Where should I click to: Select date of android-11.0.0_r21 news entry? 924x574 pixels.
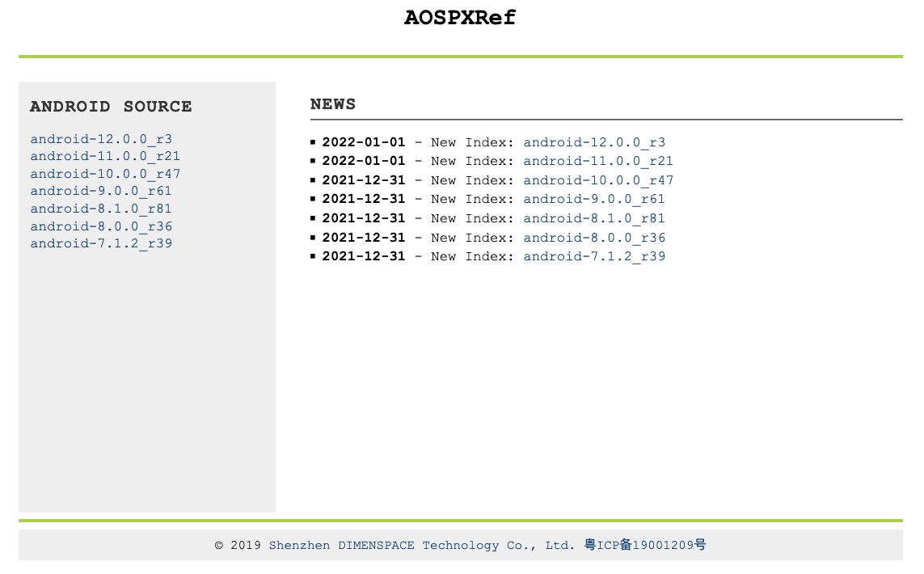[364, 161]
